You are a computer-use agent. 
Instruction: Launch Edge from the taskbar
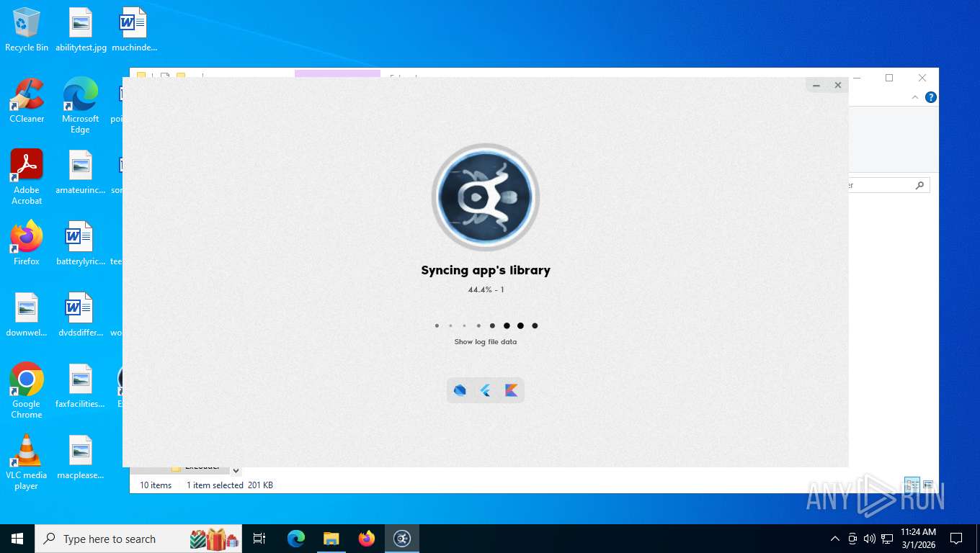pyautogui.click(x=296, y=539)
